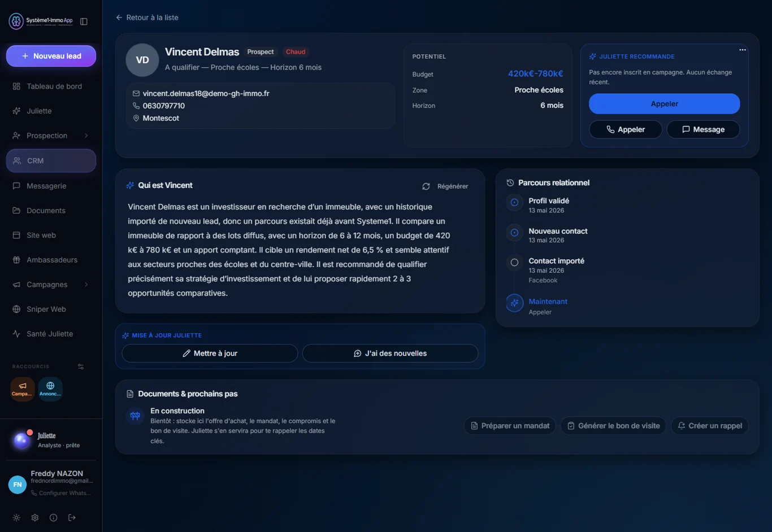Viewport: 772px width, 532px height.
Task: Click the Maintenant link in timeline
Action: (548, 302)
